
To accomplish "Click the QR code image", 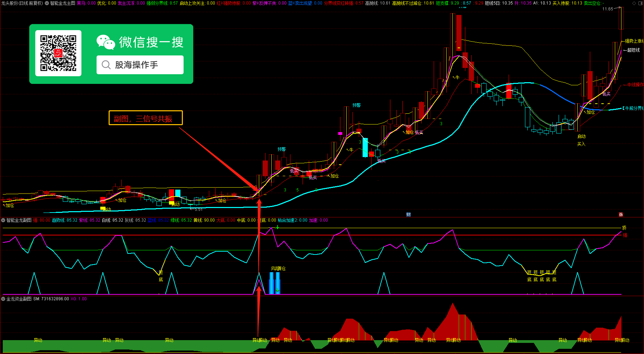I will point(58,53).
